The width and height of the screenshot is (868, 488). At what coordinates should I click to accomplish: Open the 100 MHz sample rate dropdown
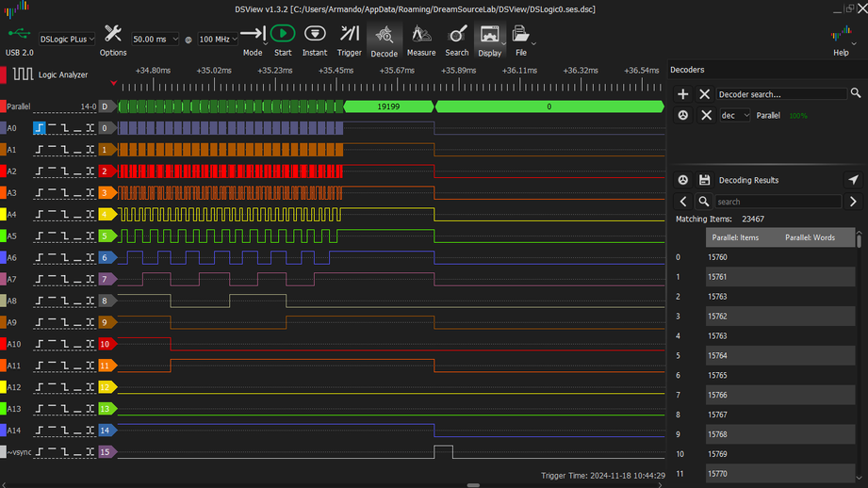click(218, 40)
